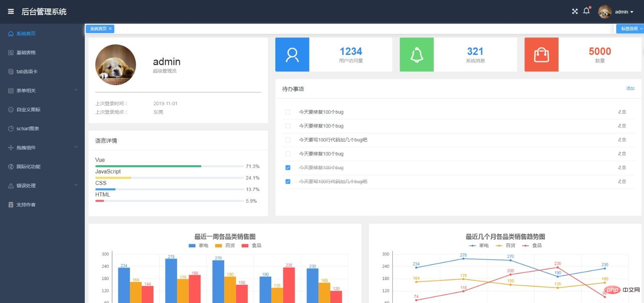Viewport: 644px width, 303px height.
Task: Click the small admin avatar in the header
Action: [605, 12]
